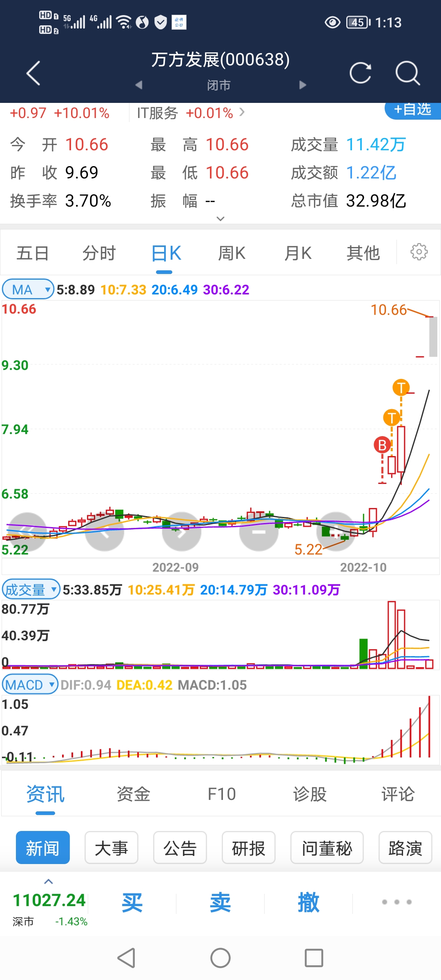Open the MACD indicator dropdown
Image resolution: width=441 pixels, height=980 pixels.
30,684
